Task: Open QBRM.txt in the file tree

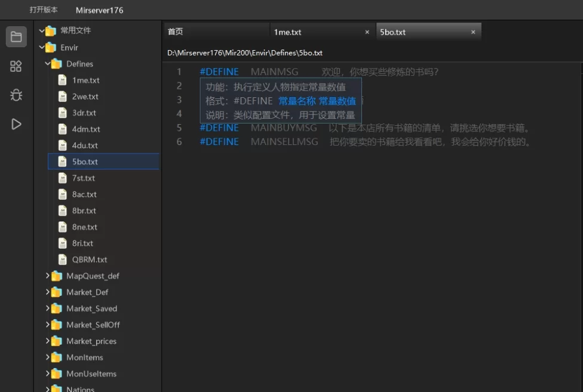Action: [90, 260]
